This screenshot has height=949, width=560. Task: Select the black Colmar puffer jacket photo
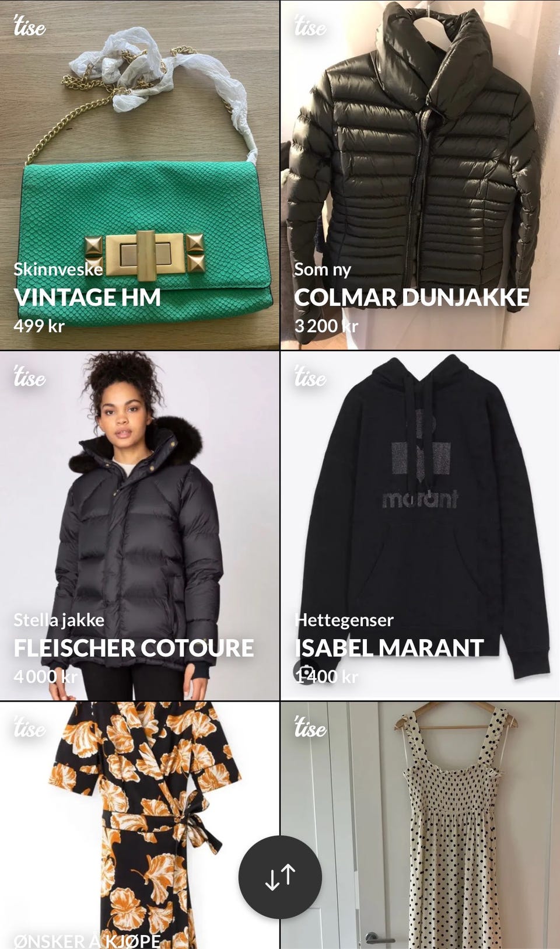(x=420, y=175)
